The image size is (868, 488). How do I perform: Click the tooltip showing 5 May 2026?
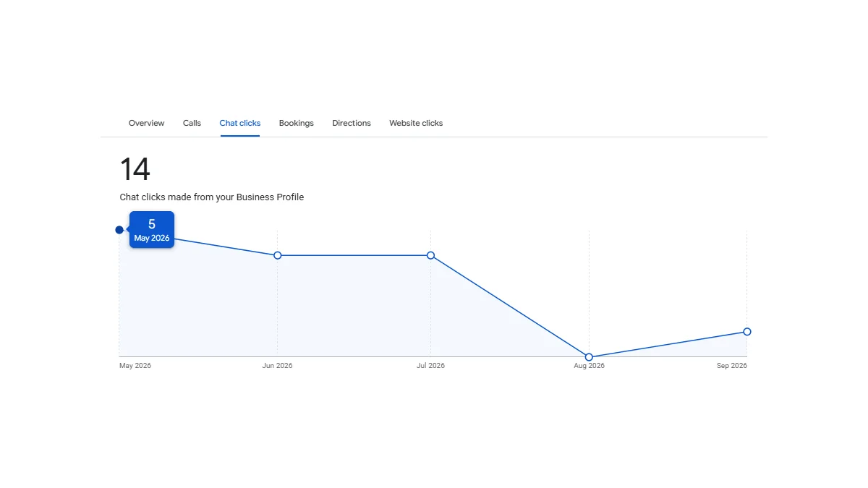click(x=152, y=230)
